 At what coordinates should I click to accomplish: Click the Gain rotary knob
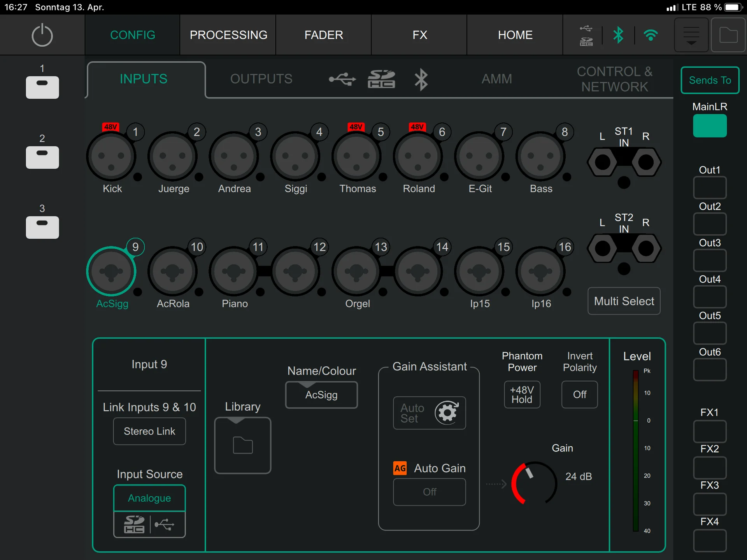point(534,483)
